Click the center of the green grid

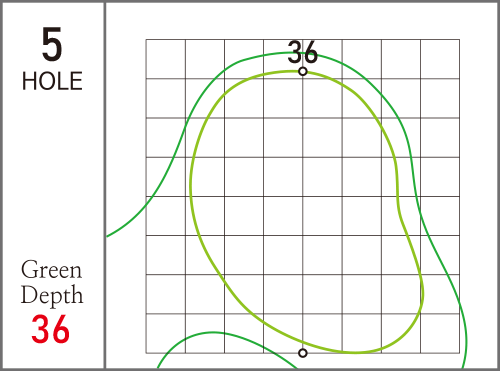pos(303,196)
